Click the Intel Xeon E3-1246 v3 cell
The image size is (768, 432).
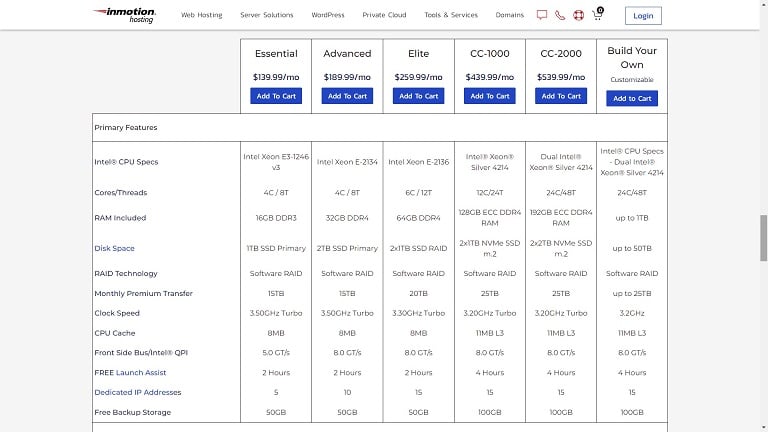(276, 162)
